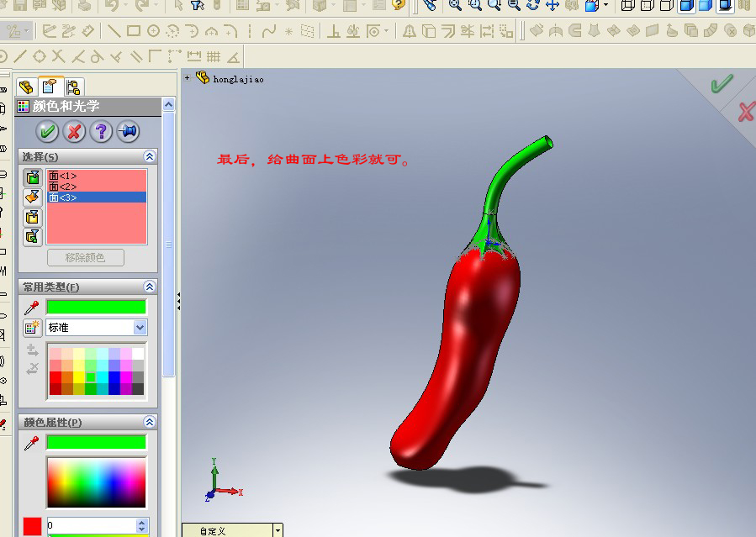Select the Centerline sketch tool
Image resolution: width=756 pixels, height=537 pixels.
click(249, 31)
